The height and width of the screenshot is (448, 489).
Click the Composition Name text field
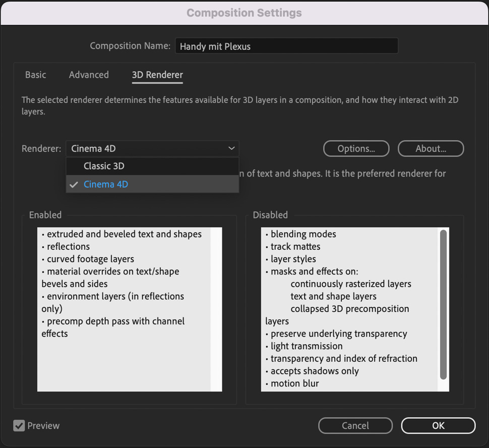coord(286,46)
